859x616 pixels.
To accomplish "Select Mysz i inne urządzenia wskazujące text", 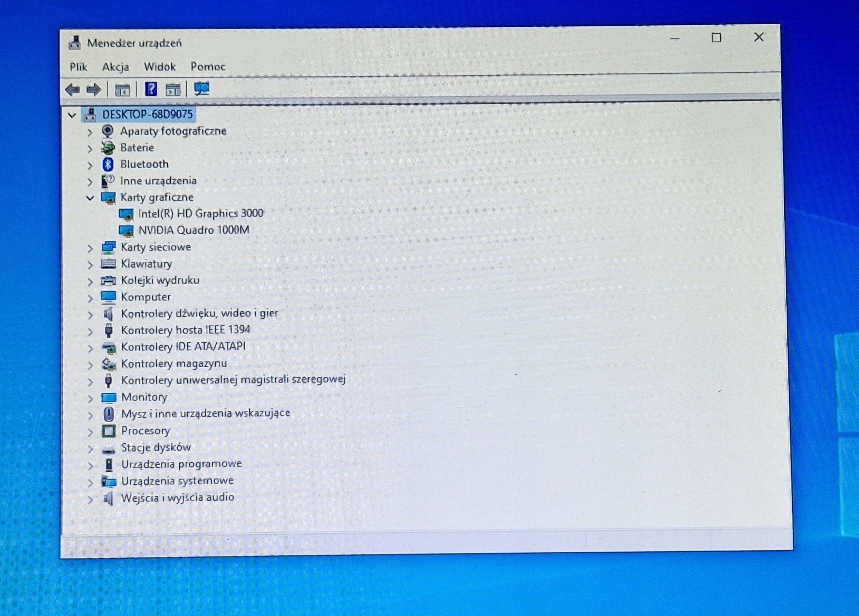I will click(x=206, y=414).
